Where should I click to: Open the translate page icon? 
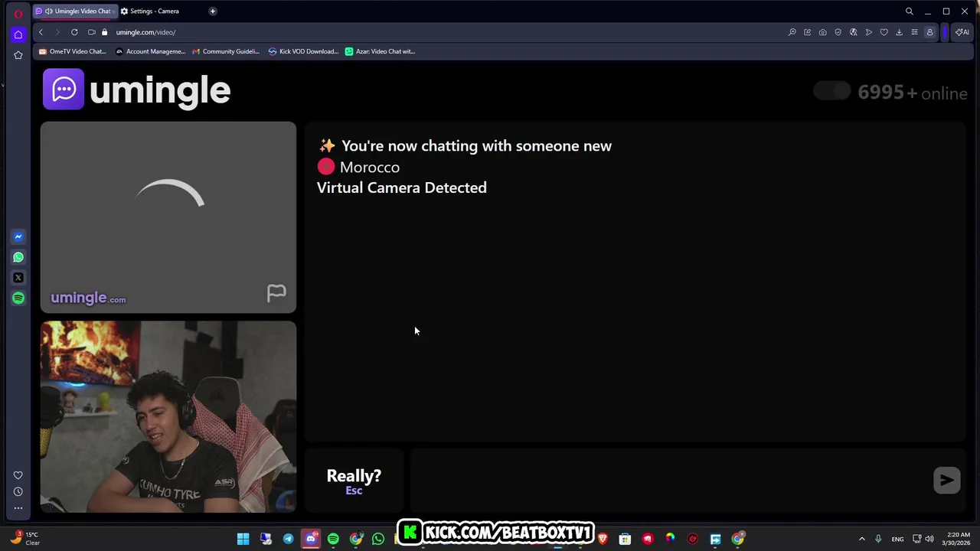(853, 32)
